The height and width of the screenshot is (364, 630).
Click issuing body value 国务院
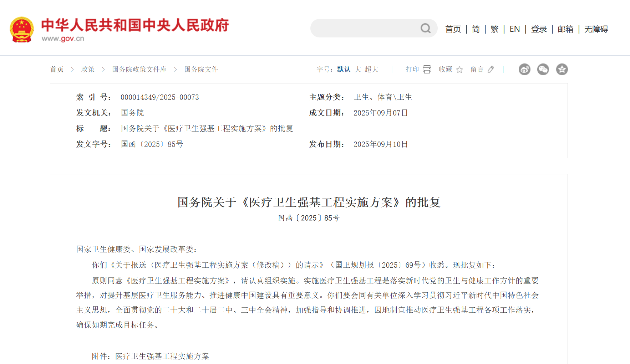pos(132,113)
